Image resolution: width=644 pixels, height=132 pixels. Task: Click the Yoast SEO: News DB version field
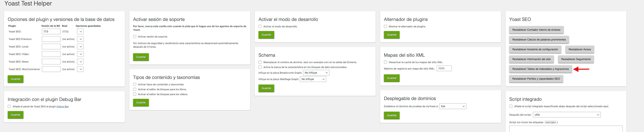click(x=51, y=62)
